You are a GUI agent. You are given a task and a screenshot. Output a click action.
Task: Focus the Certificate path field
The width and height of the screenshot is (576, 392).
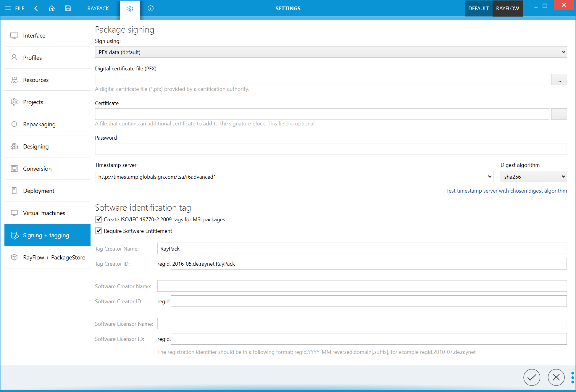(x=322, y=114)
